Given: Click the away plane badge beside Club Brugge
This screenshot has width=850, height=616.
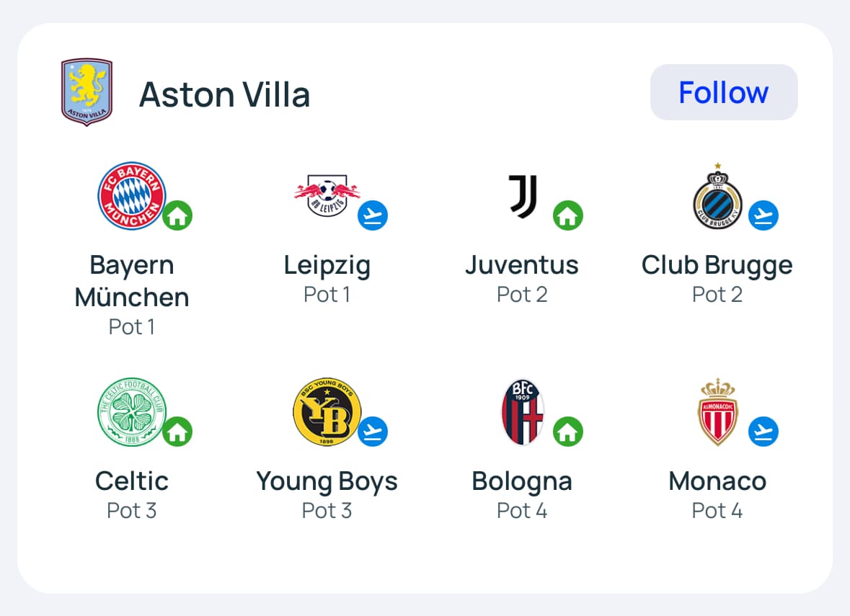Looking at the screenshot, I should pos(763,215).
